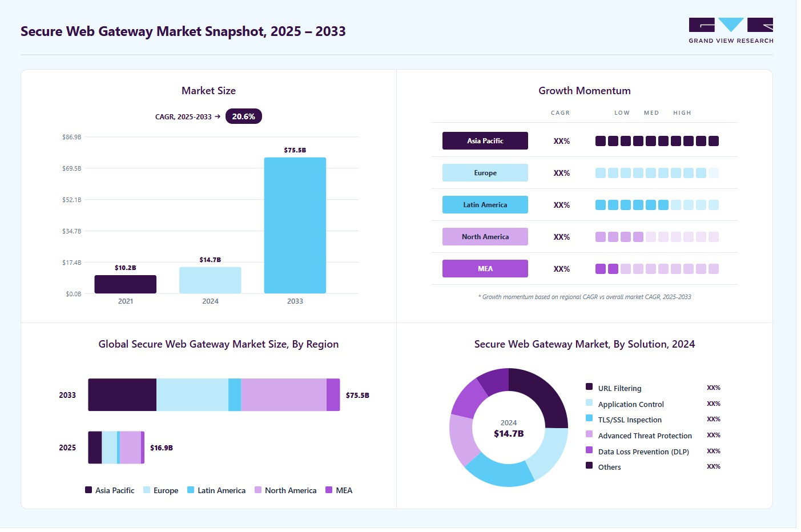Click the 20.6% CAGR badge
The image size is (801, 532).
pos(243,116)
